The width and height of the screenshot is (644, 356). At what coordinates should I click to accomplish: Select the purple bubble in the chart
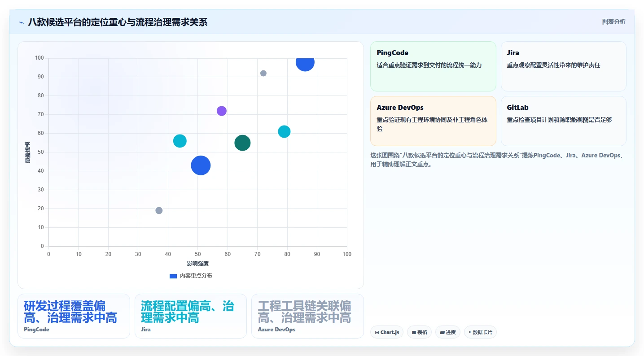coord(222,111)
